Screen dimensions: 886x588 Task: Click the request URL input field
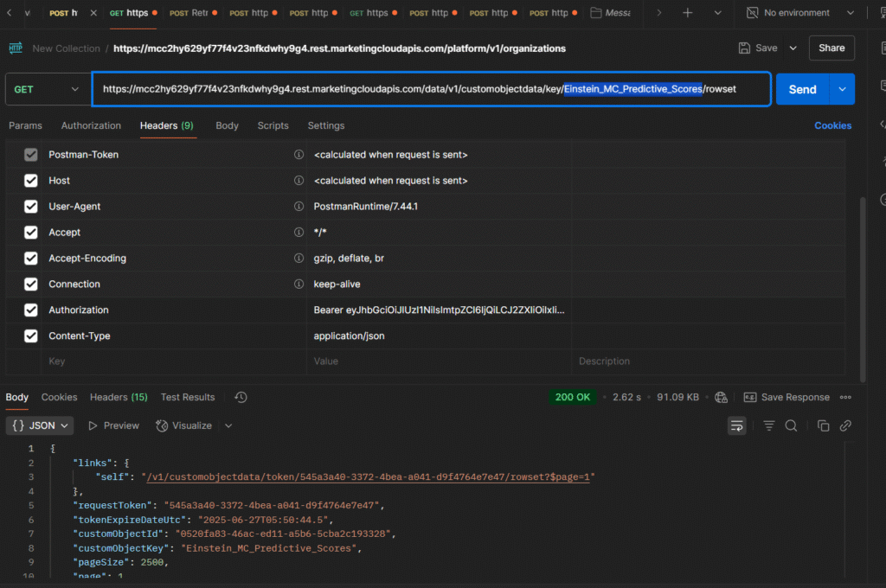click(433, 89)
